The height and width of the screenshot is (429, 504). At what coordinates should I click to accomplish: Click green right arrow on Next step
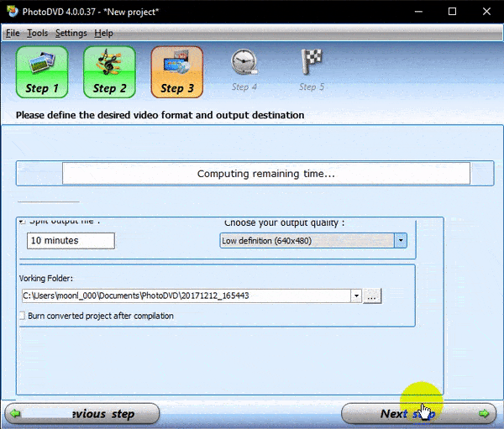pos(484,413)
